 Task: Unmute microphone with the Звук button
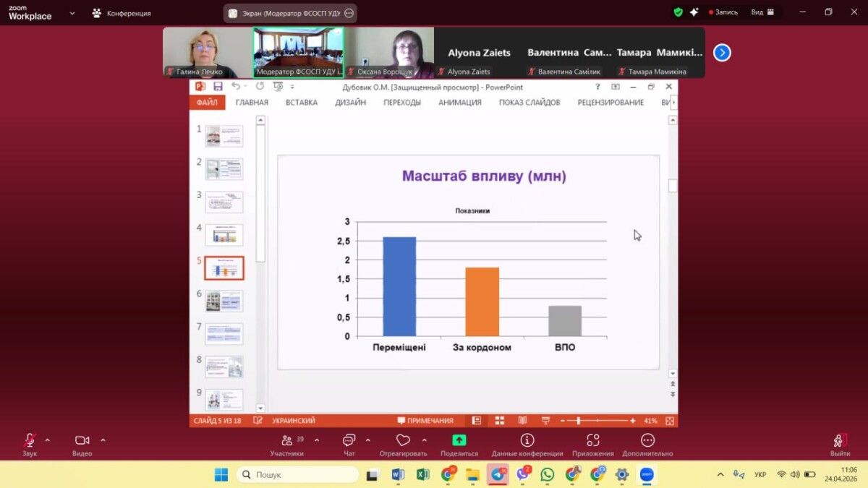point(30,440)
